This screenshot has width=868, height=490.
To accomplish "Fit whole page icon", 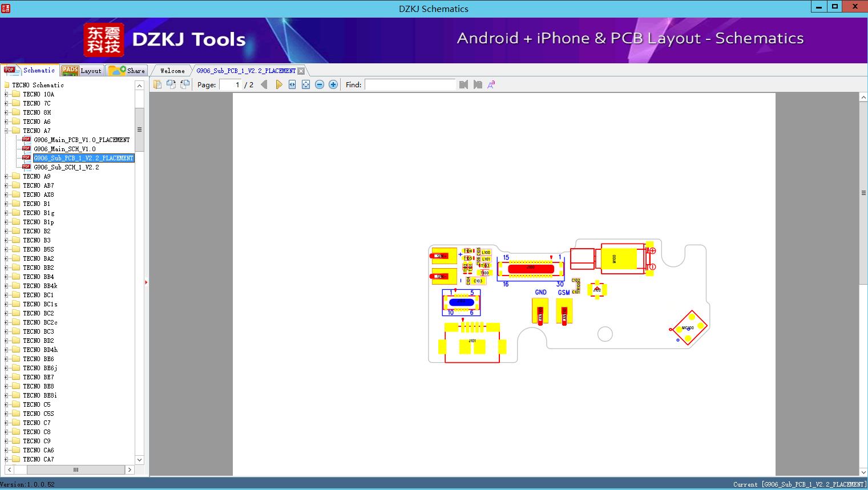I will click(306, 84).
